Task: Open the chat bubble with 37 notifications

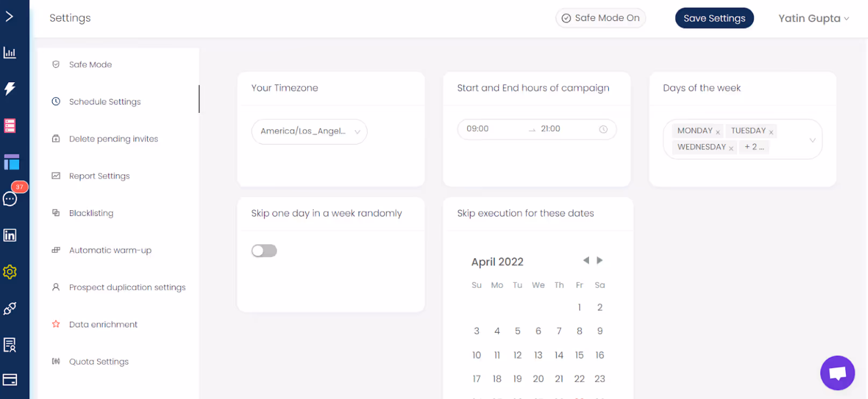Action: [x=10, y=199]
